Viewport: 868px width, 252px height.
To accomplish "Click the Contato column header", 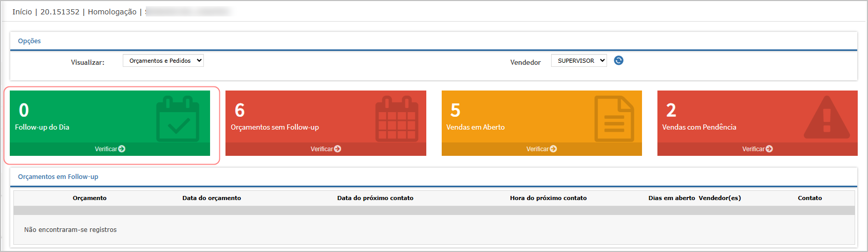I will 810,198.
